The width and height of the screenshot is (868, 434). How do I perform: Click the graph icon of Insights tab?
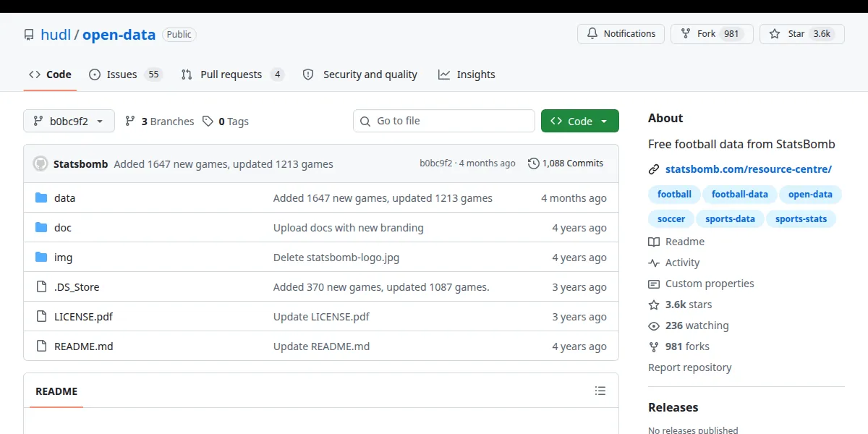[444, 75]
